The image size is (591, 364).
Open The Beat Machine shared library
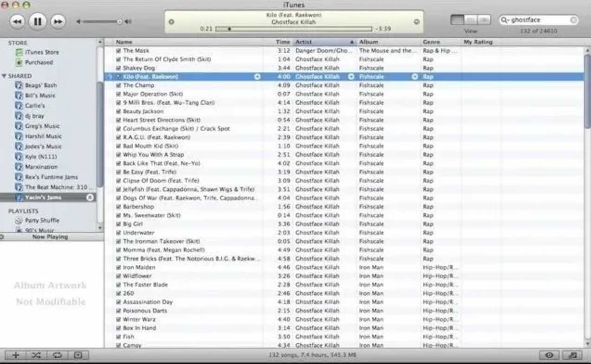pyautogui.click(x=54, y=187)
